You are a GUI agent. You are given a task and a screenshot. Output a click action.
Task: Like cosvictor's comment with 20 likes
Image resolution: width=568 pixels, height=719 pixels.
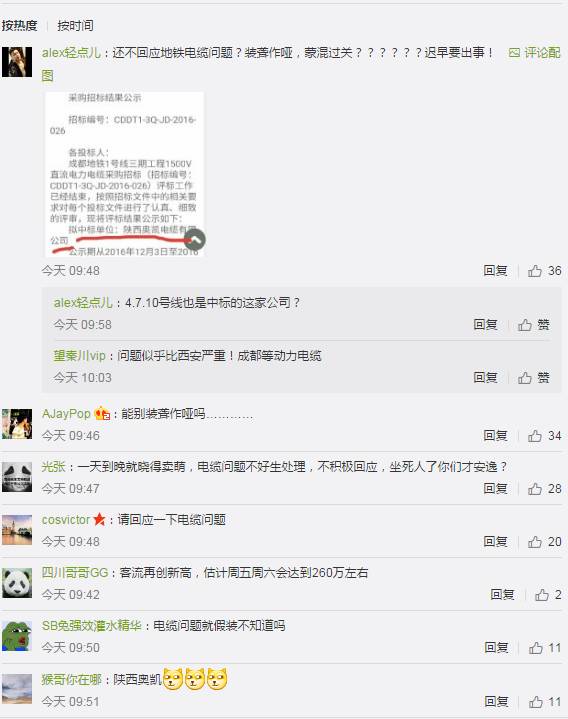(x=544, y=542)
